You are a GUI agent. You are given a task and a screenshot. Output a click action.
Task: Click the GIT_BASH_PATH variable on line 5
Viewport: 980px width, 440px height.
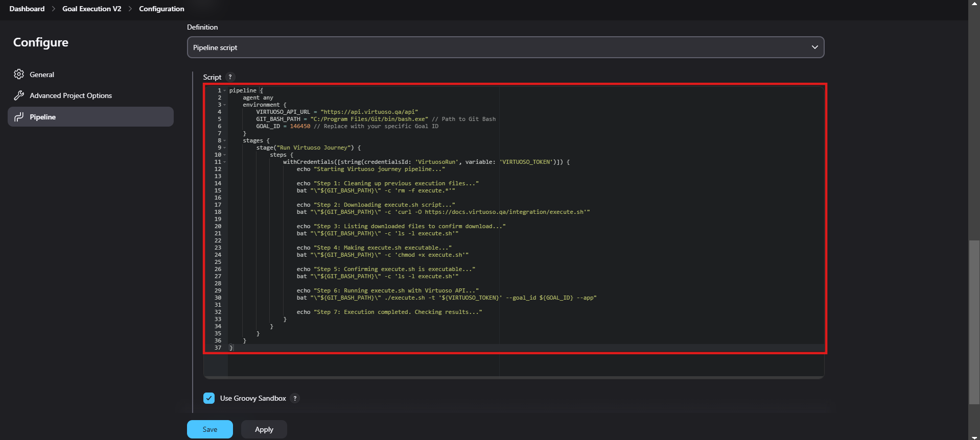tap(278, 119)
